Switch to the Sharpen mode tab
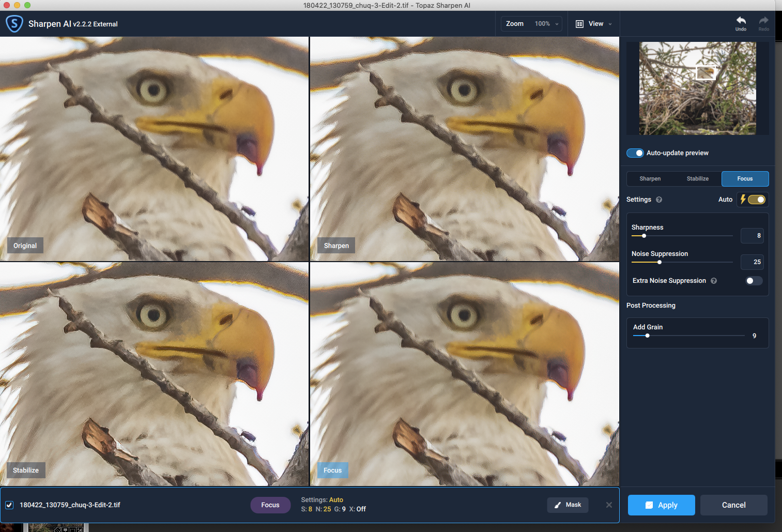The width and height of the screenshot is (782, 532). pos(650,179)
